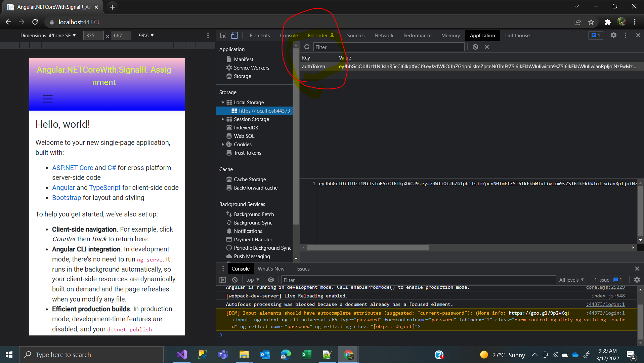Open the goo.gl/9p2vKq info link

538,313
